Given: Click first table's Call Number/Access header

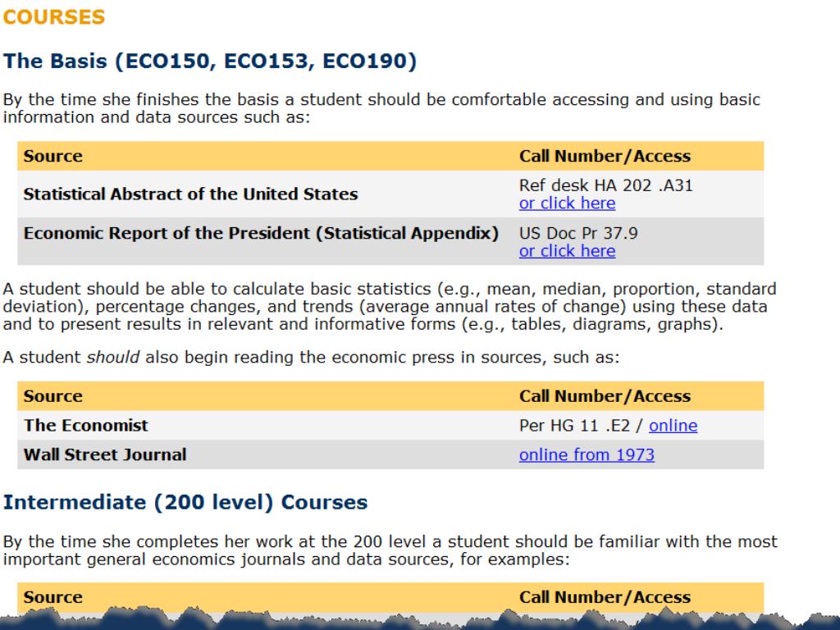Looking at the screenshot, I should [605, 157].
